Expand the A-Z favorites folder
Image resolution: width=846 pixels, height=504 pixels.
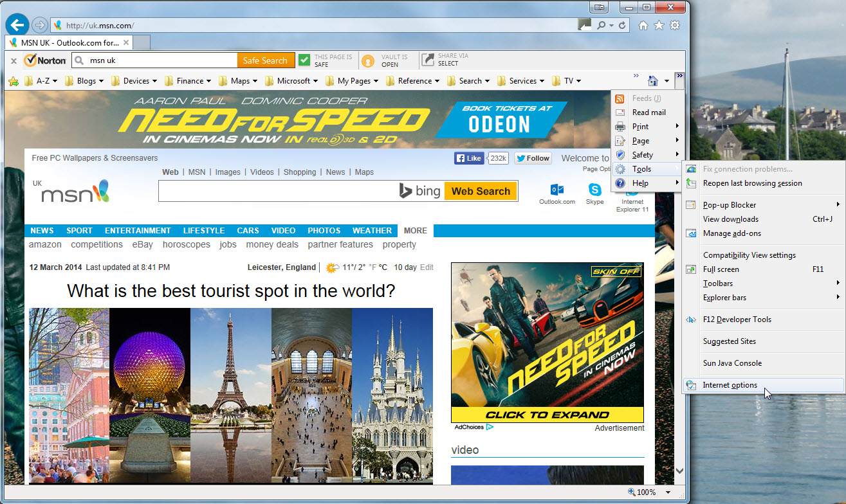(x=41, y=81)
